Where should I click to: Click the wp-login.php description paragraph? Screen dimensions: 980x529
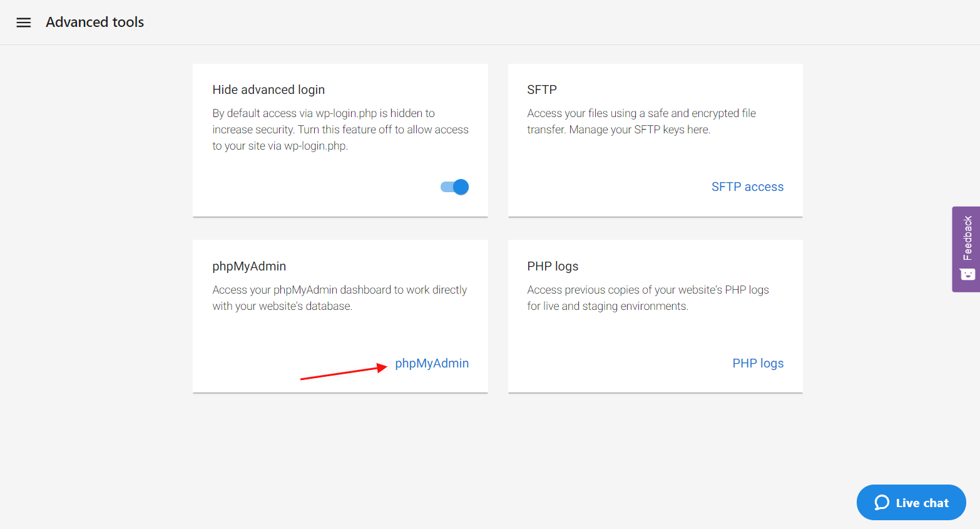(x=340, y=130)
